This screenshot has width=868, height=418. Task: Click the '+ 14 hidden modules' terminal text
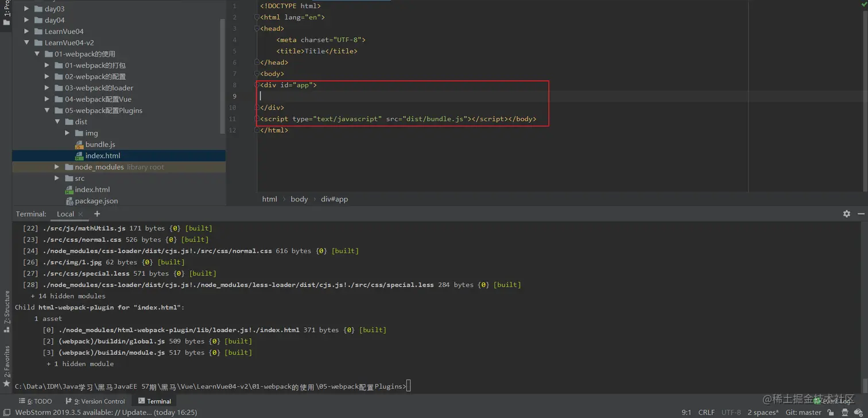point(68,296)
